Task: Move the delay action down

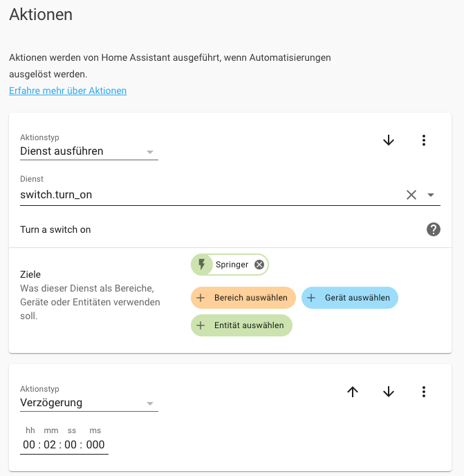Action: pyautogui.click(x=389, y=392)
